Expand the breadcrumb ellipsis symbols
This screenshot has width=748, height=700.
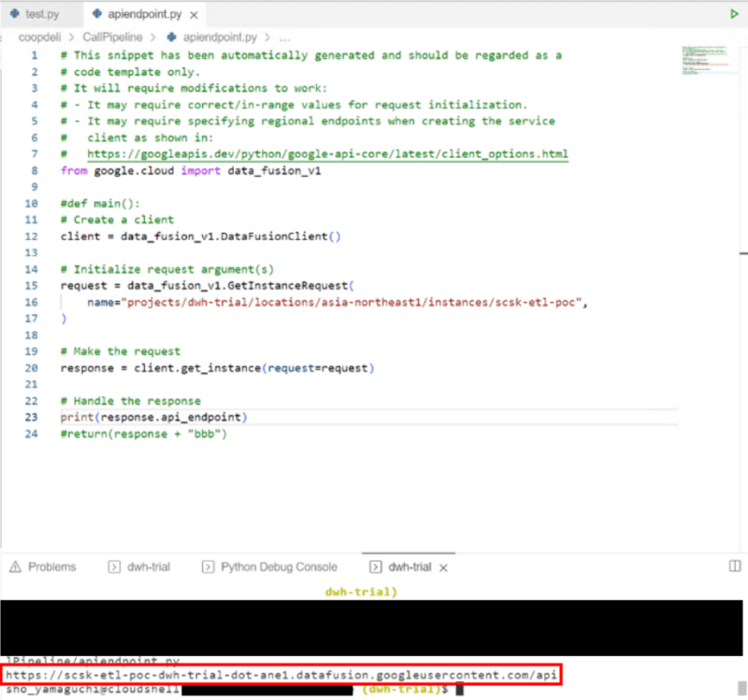coord(284,37)
